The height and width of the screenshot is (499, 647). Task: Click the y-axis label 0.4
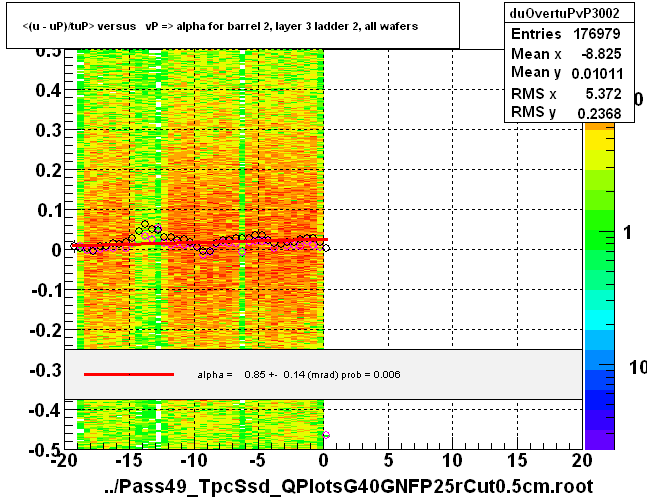click(48, 90)
